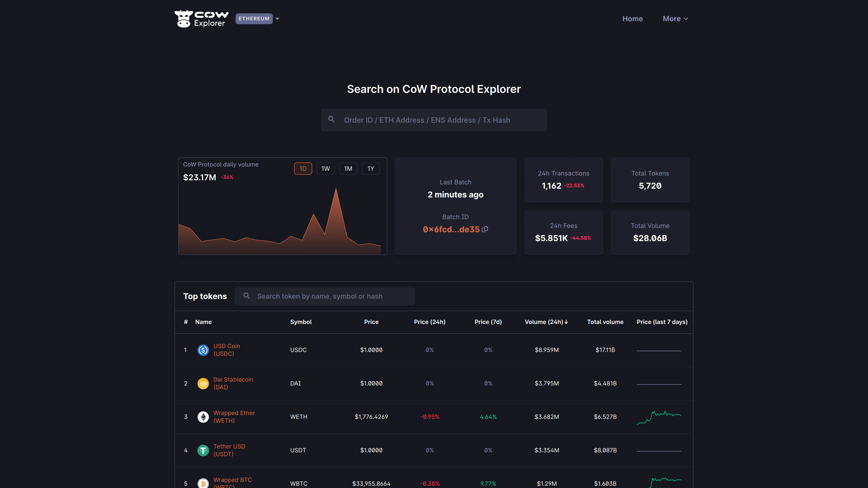868x488 pixels.
Task: Expand the More navigation menu
Action: [x=675, y=19]
